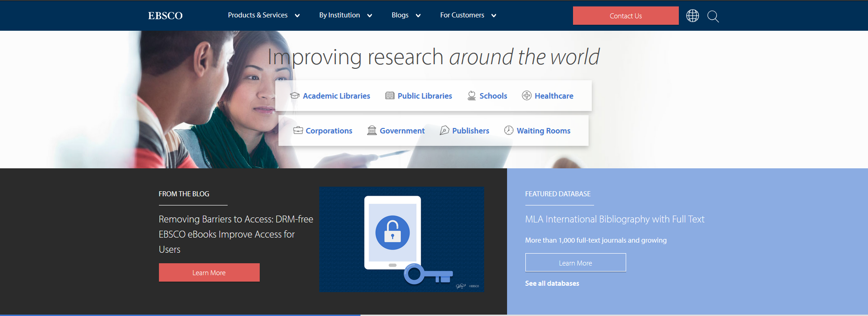
Task: Open the For Customers menu
Action: click(x=462, y=15)
